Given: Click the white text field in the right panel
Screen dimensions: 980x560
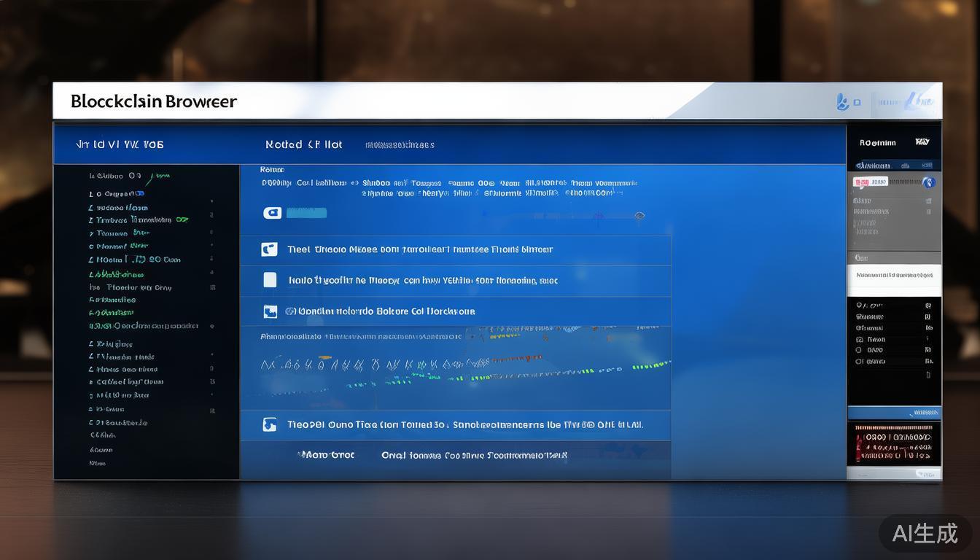Looking at the screenshot, I should (894, 276).
